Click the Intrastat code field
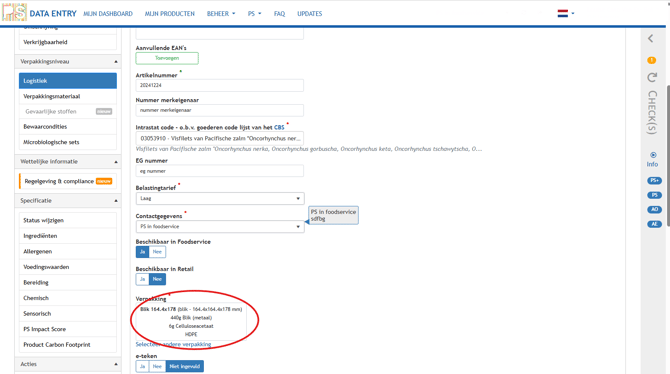Screen dimensions: 670x374 220,138
